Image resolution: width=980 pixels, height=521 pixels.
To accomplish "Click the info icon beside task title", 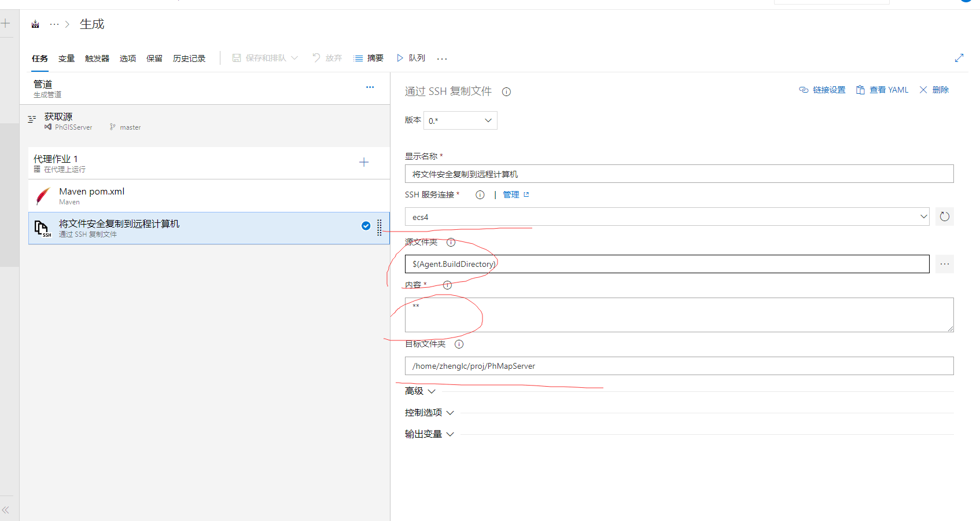I will pos(506,91).
